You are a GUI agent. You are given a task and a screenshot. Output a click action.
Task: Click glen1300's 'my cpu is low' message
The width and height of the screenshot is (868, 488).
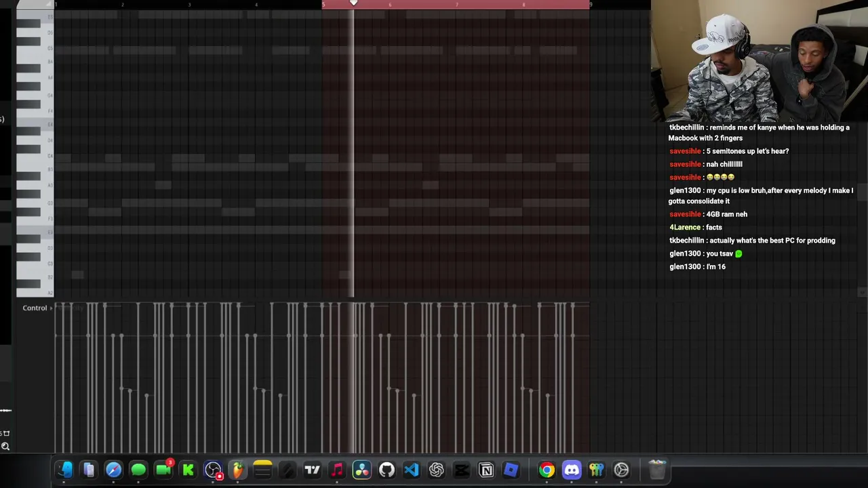[x=761, y=196]
